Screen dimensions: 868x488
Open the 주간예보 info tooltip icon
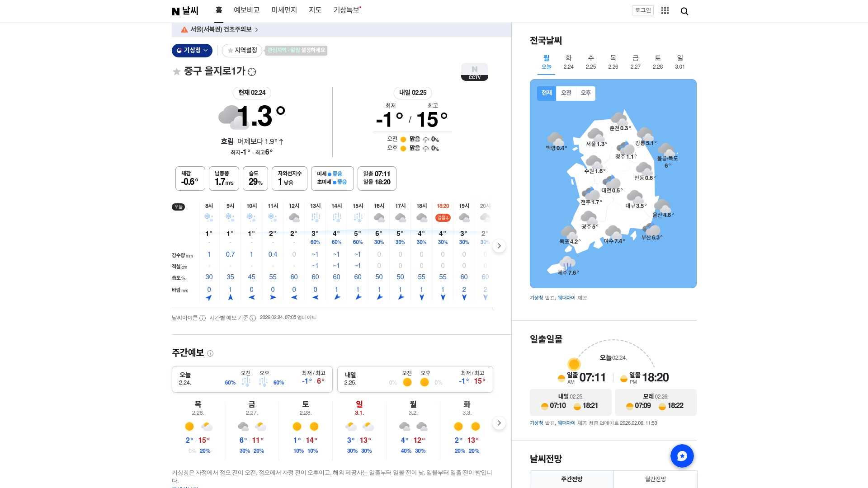pos(209,353)
